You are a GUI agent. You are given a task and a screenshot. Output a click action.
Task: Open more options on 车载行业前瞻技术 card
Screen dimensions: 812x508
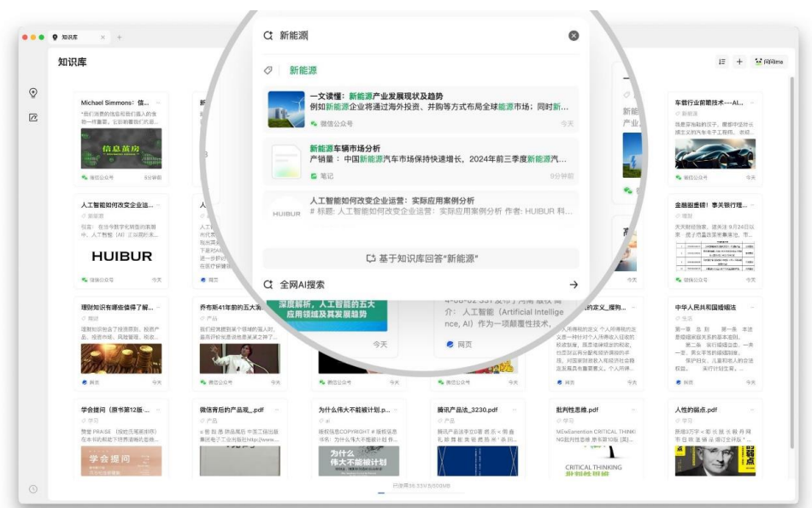(752, 103)
